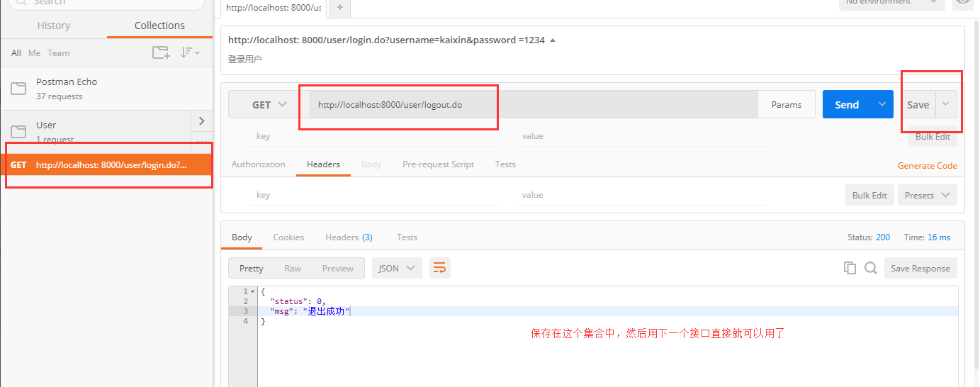Screen dimensions: 980x387
Task: Filter collections by Me
Action: [x=34, y=52]
